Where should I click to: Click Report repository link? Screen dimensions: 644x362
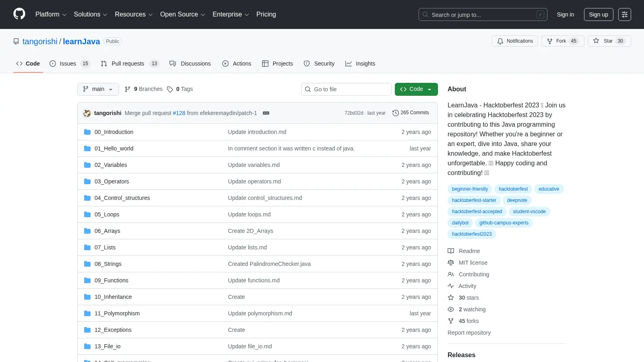click(469, 333)
